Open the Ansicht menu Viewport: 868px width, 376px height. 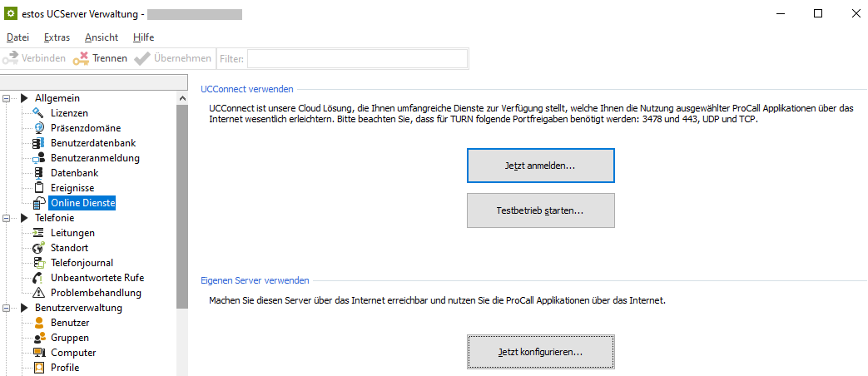pyautogui.click(x=102, y=37)
